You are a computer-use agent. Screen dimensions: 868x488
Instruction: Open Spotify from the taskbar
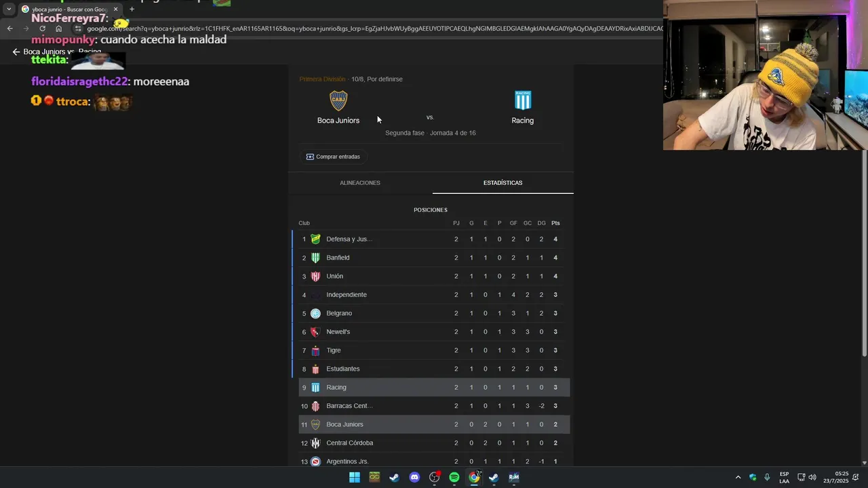click(x=454, y=477)
